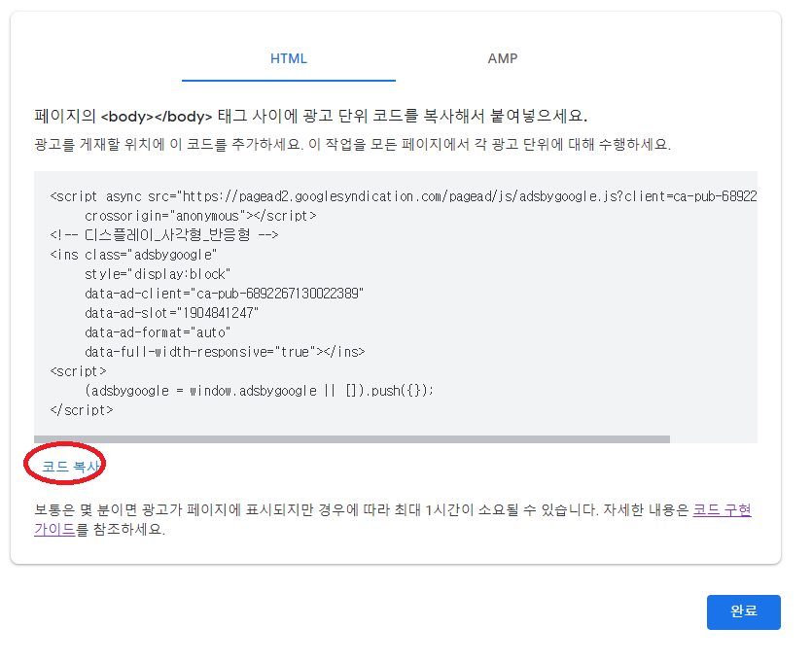812x662 pixels.
Task: Switch to the AMP tab
Action: (503, 58)
